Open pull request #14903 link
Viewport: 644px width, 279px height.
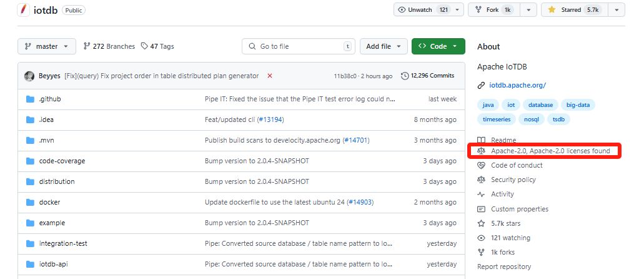coord(359,202)
